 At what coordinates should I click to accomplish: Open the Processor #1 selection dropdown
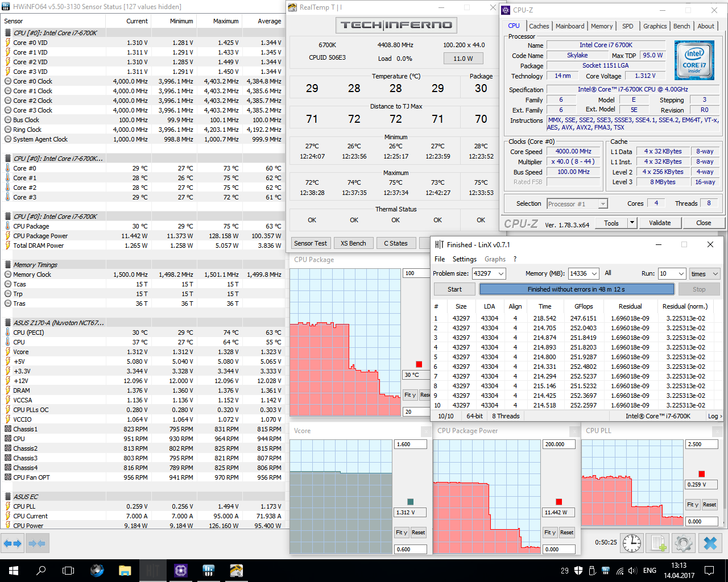click(x=577, y=203)
